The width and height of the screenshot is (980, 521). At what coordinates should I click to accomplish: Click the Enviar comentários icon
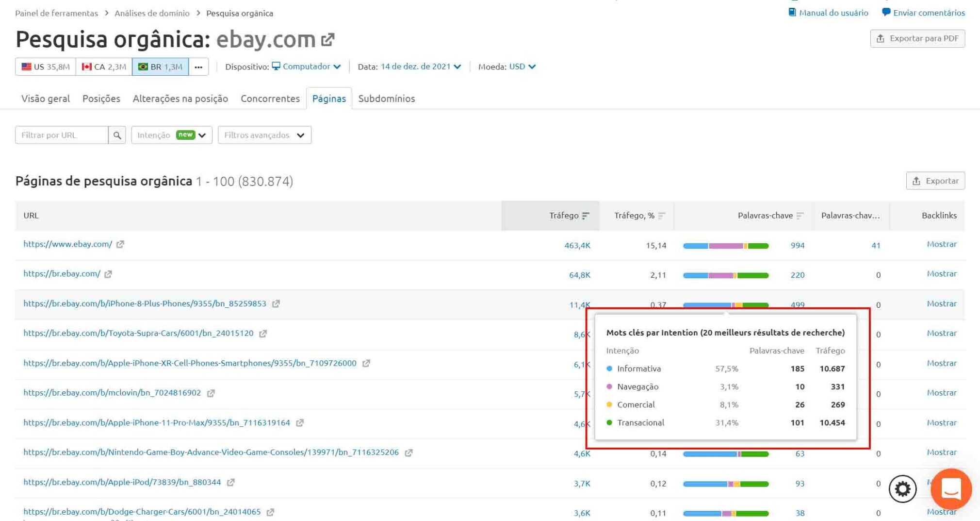tap(886, 13)
